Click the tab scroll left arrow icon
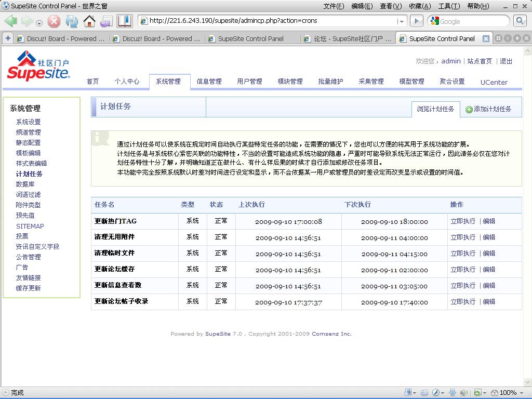532x399 pixels. [508, 38]
